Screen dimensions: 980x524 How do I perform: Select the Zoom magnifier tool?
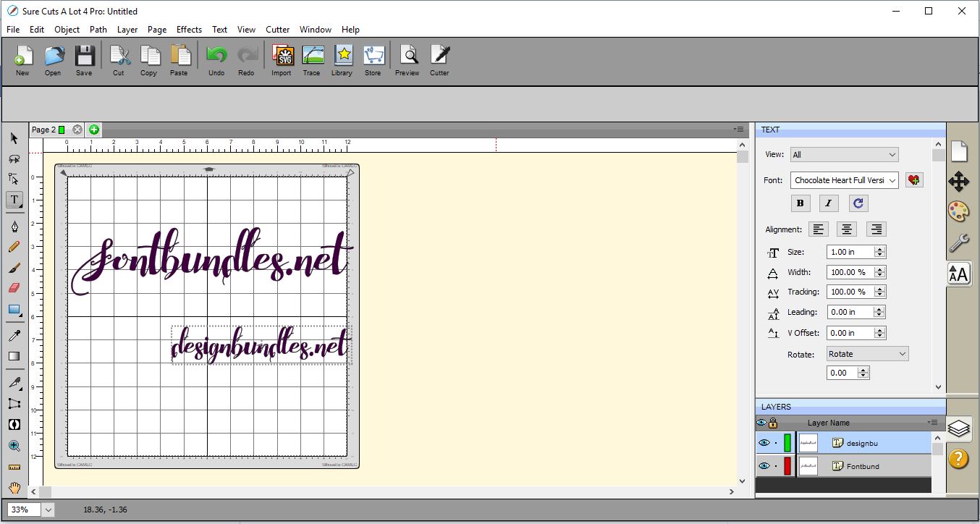click(14, 446)
